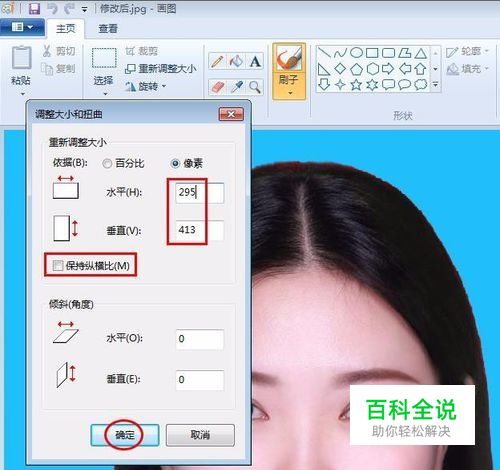500x470 pixels.
Task: Click the Undo arrow in title bar
Action: coord(52,8)
